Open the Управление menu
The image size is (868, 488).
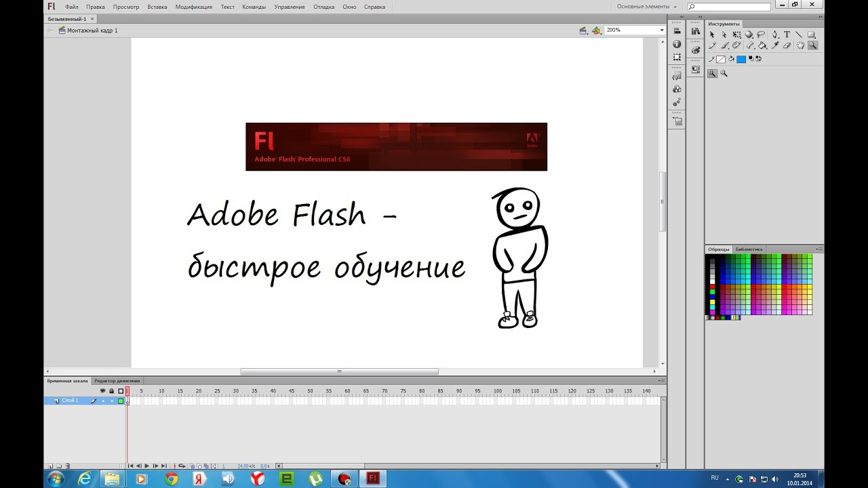pos(290,7)
